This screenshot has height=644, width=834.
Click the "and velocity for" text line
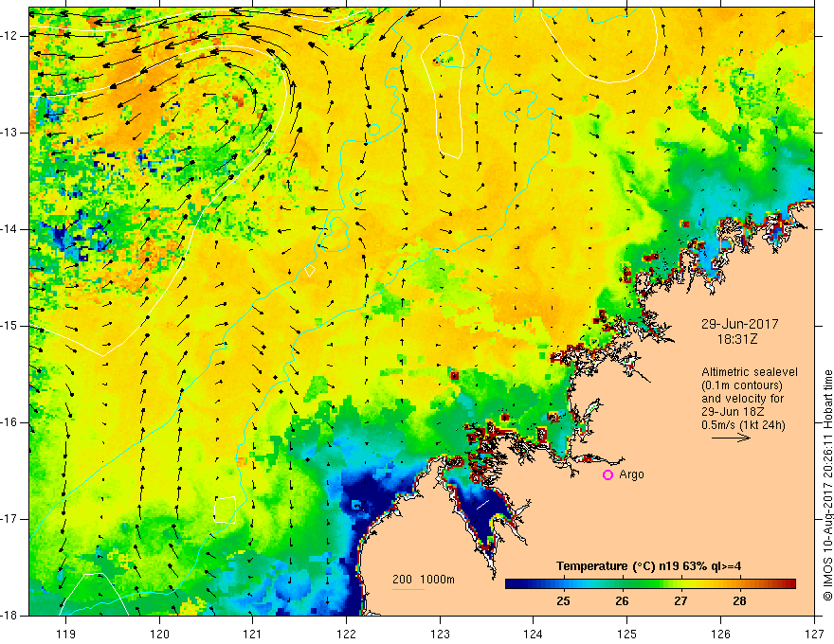pos(742,399)
